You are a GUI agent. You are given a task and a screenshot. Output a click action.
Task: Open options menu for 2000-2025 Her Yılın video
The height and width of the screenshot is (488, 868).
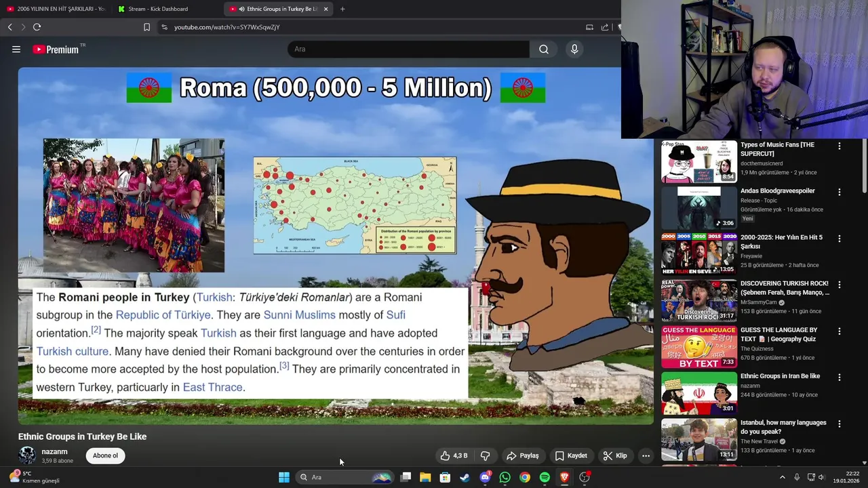(x=839, y=239)
